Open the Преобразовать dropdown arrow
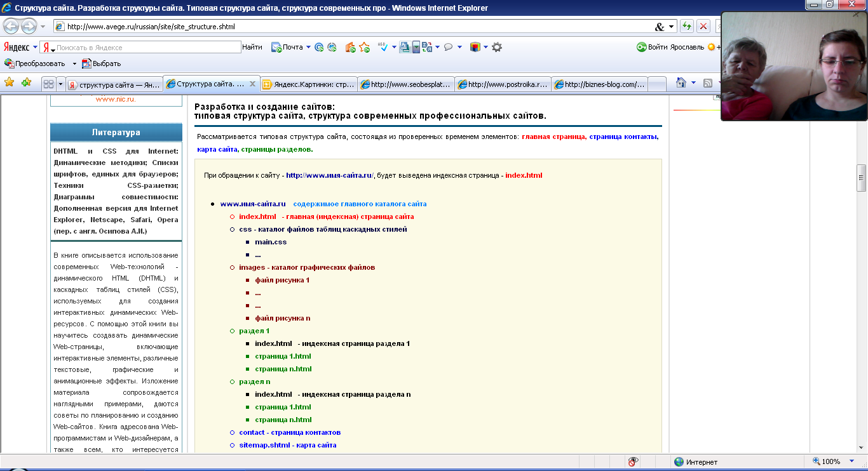Screen dimensions: 868x471 pos(74,63)
